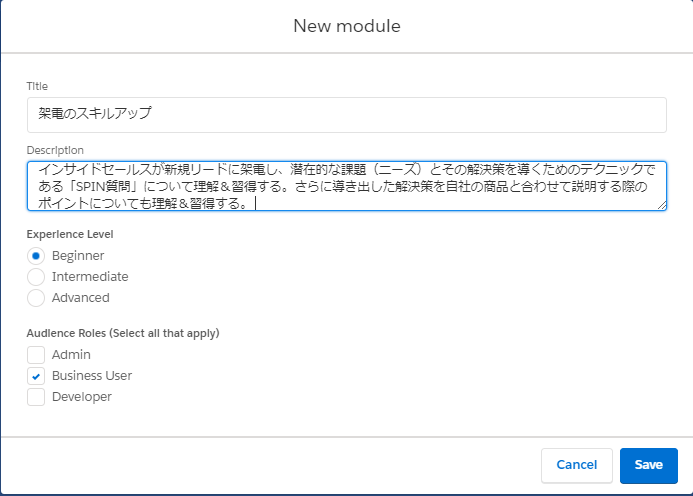Click the Description textarea resize handle

661,205
